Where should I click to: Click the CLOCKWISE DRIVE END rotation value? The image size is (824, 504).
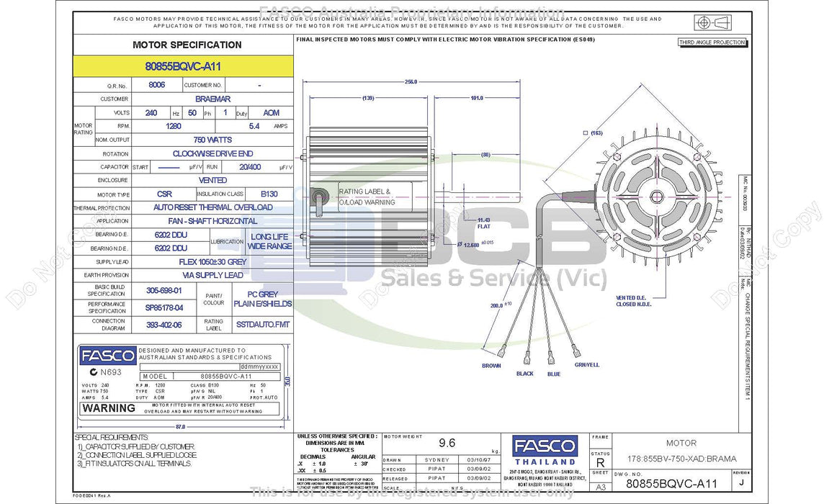pyautogui.click(x=212, y=153)
